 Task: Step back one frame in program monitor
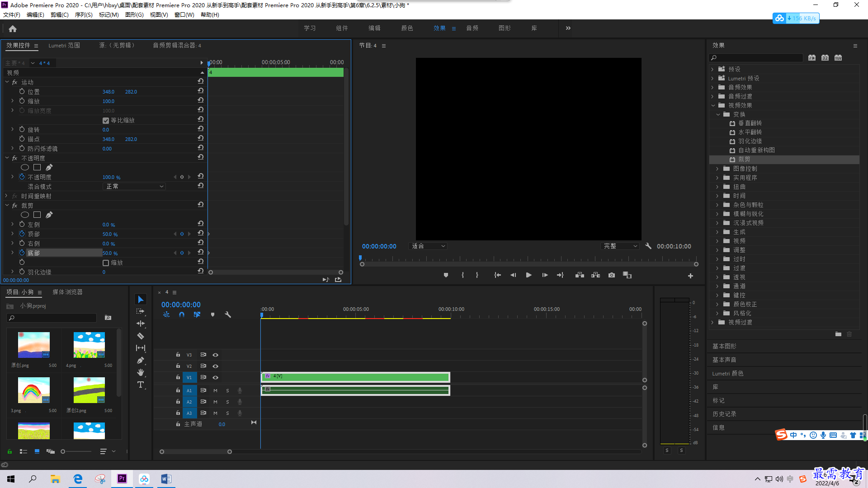click(513, 275)
